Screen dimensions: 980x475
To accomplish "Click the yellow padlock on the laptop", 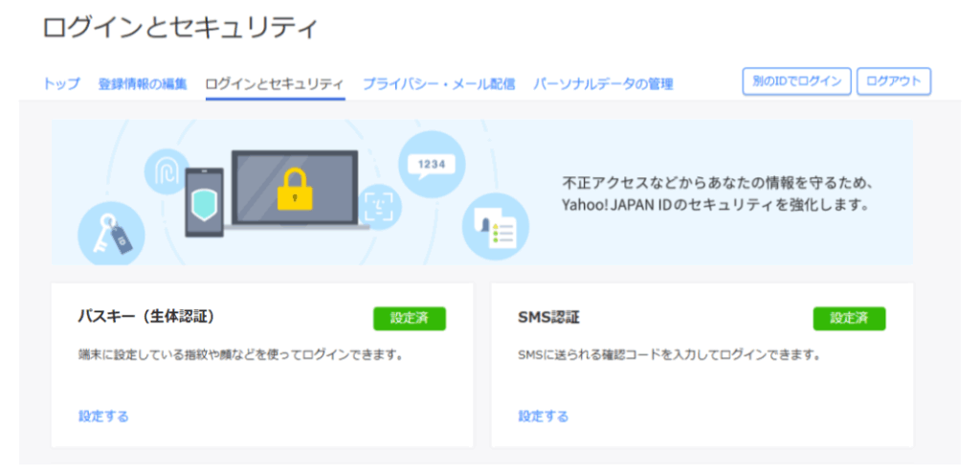I will pos(294,189).
